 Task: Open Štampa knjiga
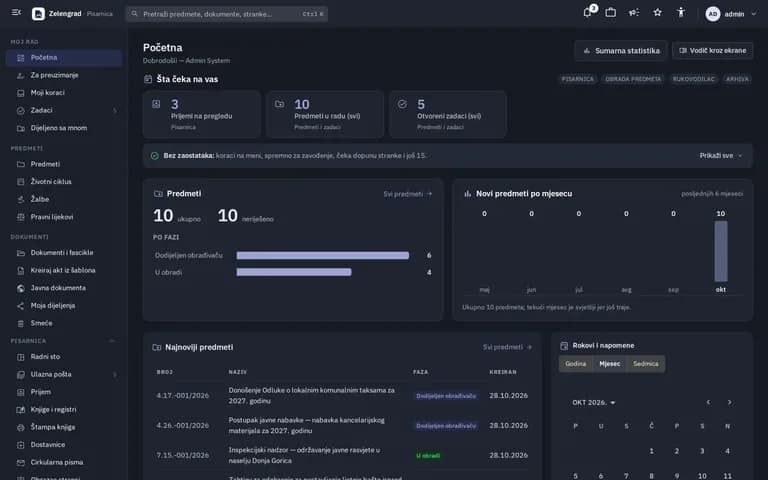tap(64, 427)
